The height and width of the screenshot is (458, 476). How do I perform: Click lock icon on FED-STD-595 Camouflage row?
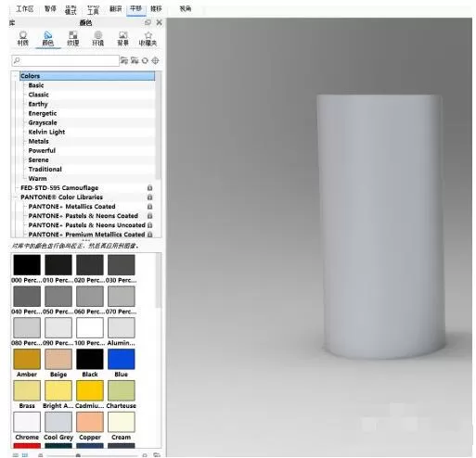(x=149, y=188)
